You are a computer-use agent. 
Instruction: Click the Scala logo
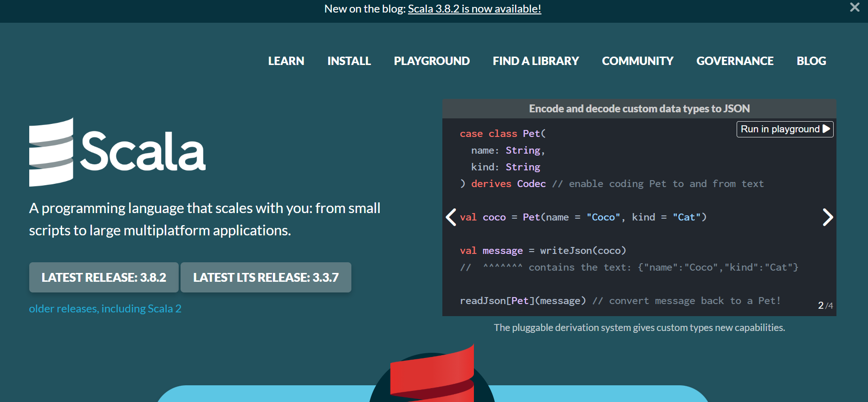tap(117, 152)
